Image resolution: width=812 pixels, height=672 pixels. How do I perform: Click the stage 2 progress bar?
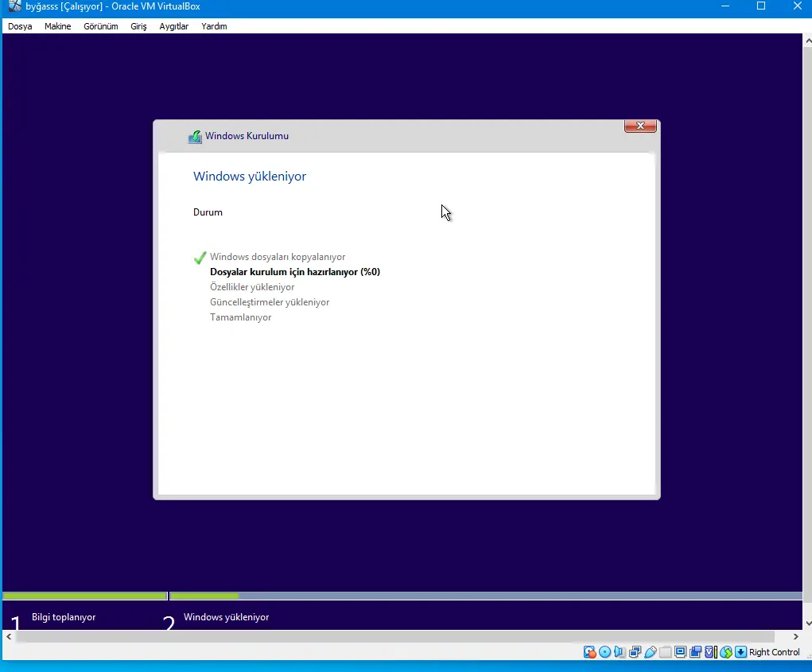(486, 596)
